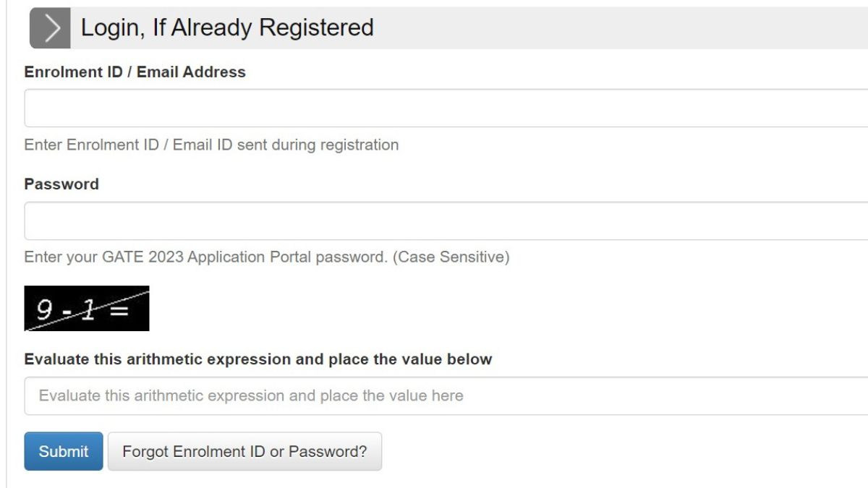
Task: Select the login section title bar
Action: click(434, 27)
